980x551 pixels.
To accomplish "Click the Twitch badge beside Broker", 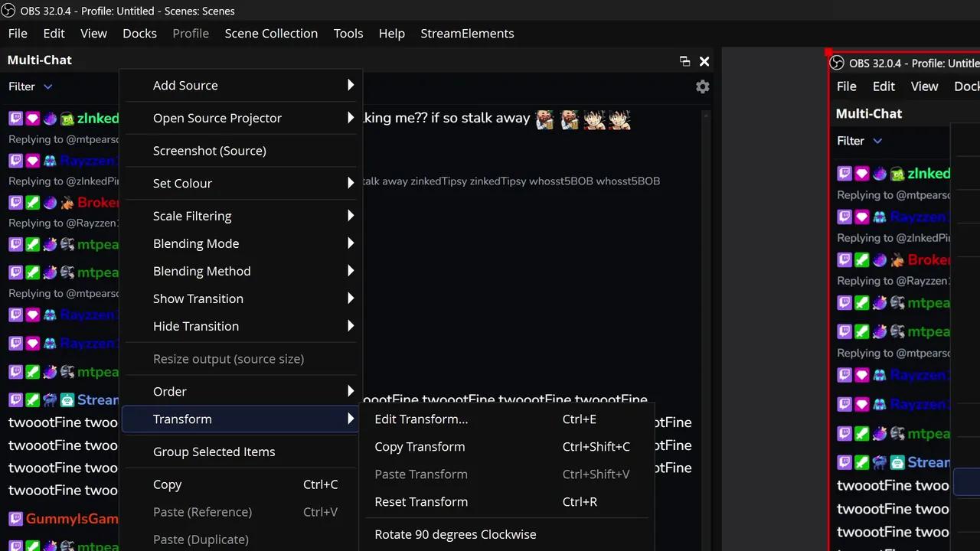I will click(x=15, y=203).
